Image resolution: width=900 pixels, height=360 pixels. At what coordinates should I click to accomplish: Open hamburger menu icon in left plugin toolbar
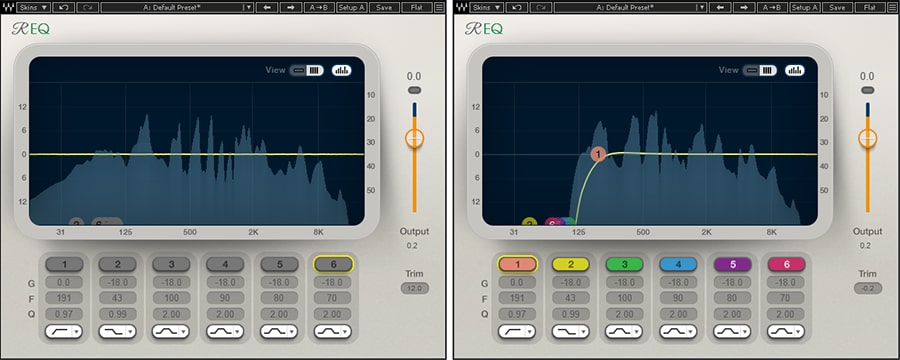coord(439,7)
